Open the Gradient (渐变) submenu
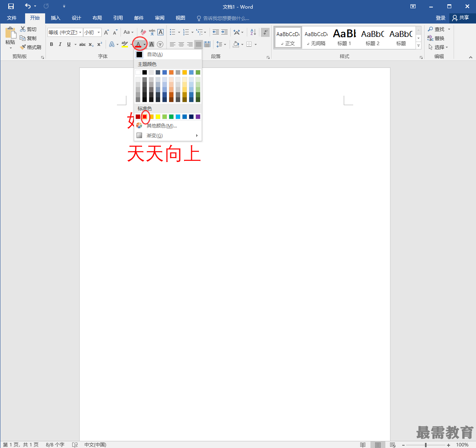The image size is (476, 448). coord(168,135)
